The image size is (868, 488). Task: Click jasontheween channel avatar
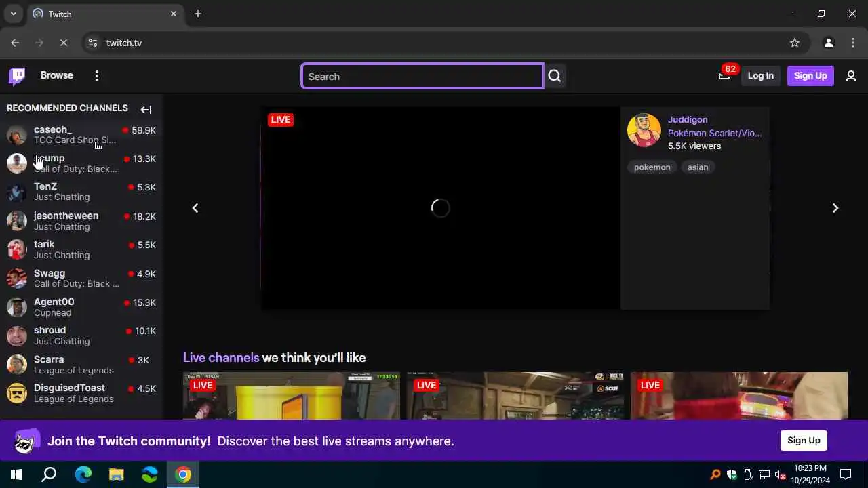(x=17, y=220)
